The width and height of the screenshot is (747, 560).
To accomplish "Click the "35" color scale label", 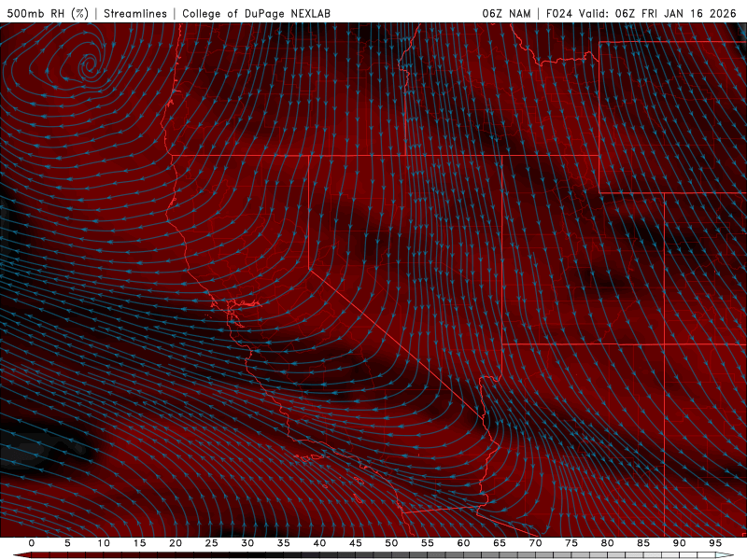I will pos(284,543).
